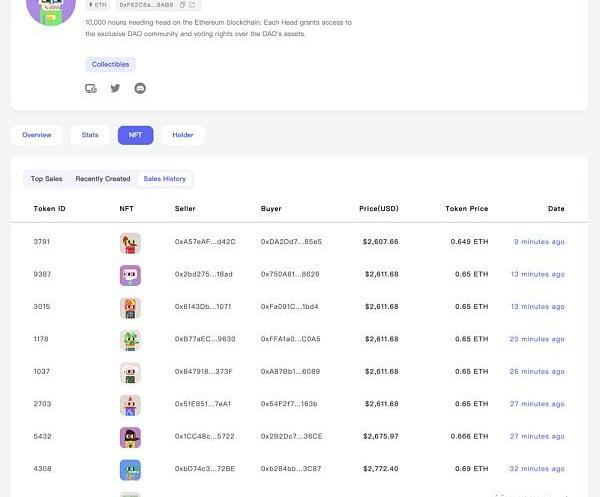The width and height of the screenshot is (600, 497).
Task: Copy the contract address
Action: (x=183, y=5)
